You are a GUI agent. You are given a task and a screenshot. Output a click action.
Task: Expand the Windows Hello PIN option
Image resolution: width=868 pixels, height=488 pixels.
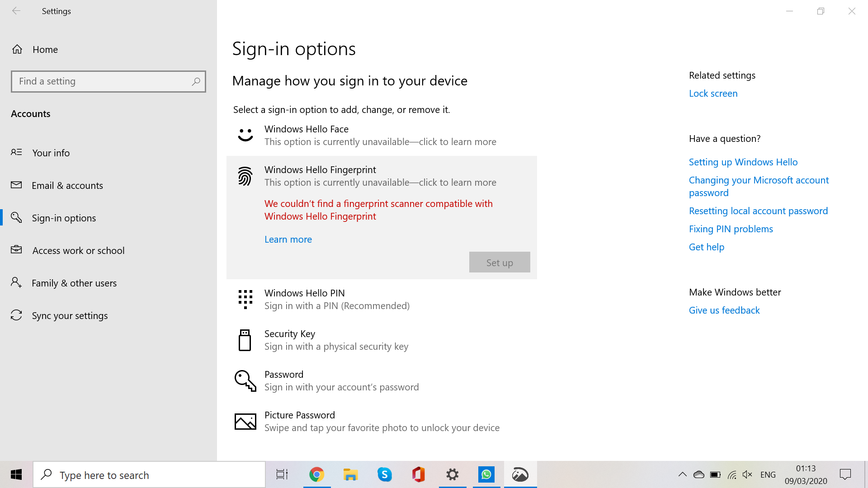click(382, 299)
